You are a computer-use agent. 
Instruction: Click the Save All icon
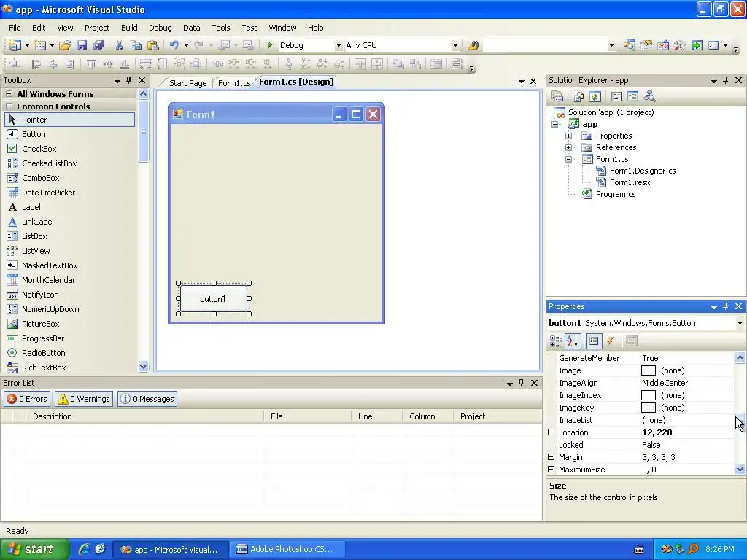coord(98,45)
